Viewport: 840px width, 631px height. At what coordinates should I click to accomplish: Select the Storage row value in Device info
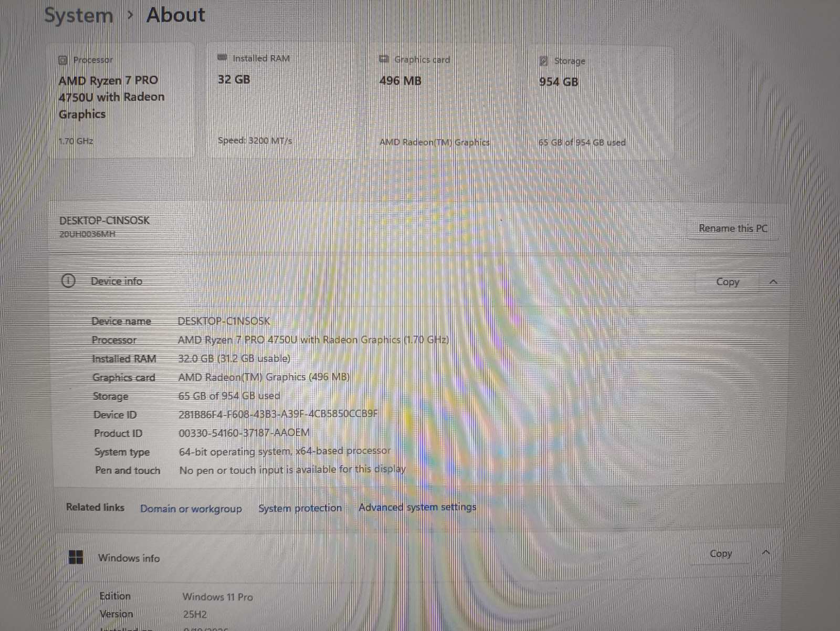pyautogui.click(x=229, y=396)
